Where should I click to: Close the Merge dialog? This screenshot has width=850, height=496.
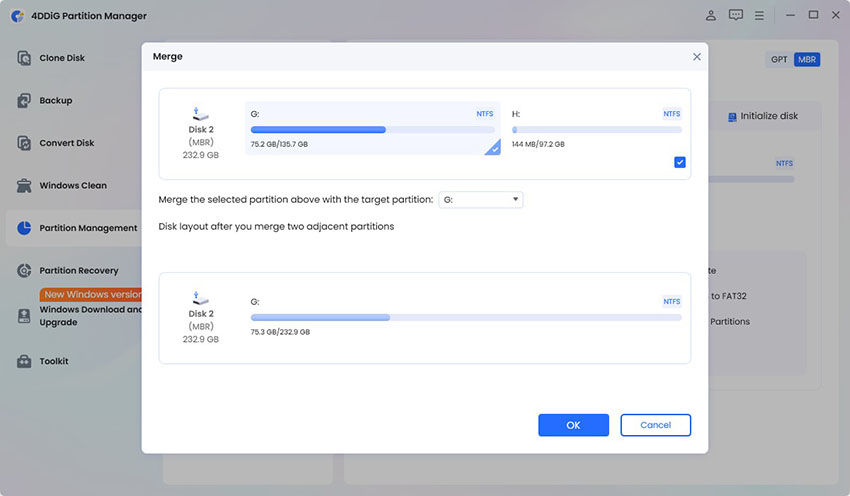(x=697, y=57)
